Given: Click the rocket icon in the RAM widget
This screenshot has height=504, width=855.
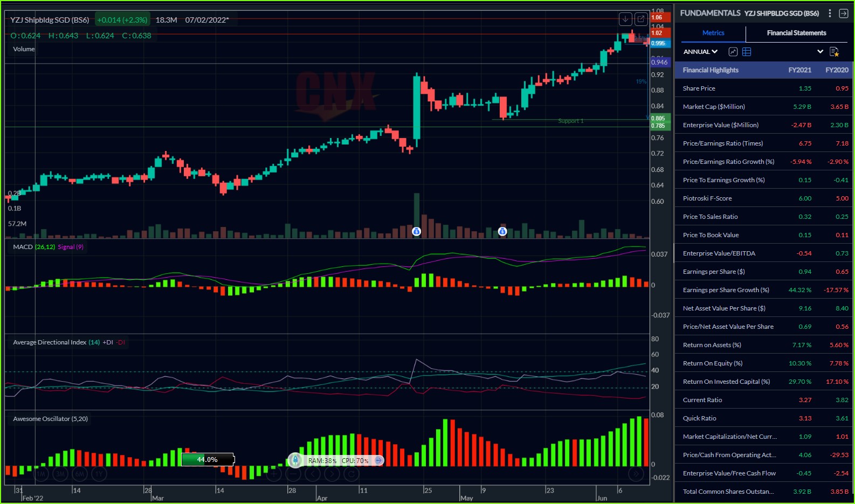Looking at the screenshot, I should [295, 460].
